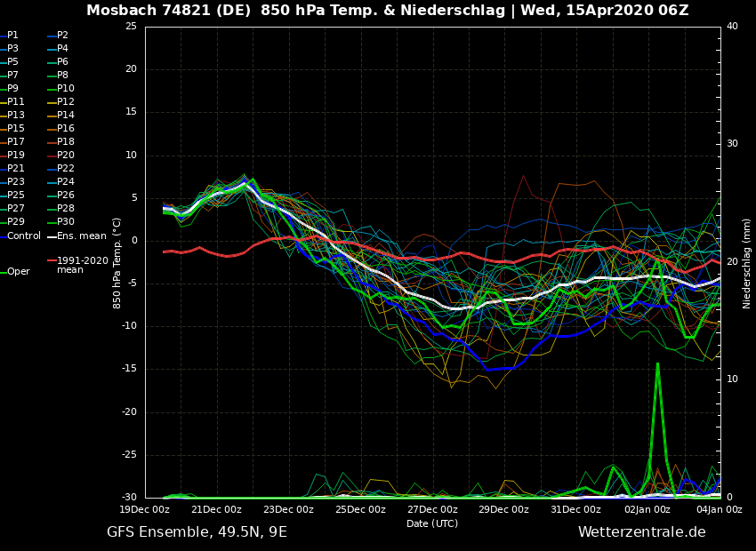Click the Niederschlag (mm) right axis title
Viewport: 756px width, 551px height.
pos(747,263)
